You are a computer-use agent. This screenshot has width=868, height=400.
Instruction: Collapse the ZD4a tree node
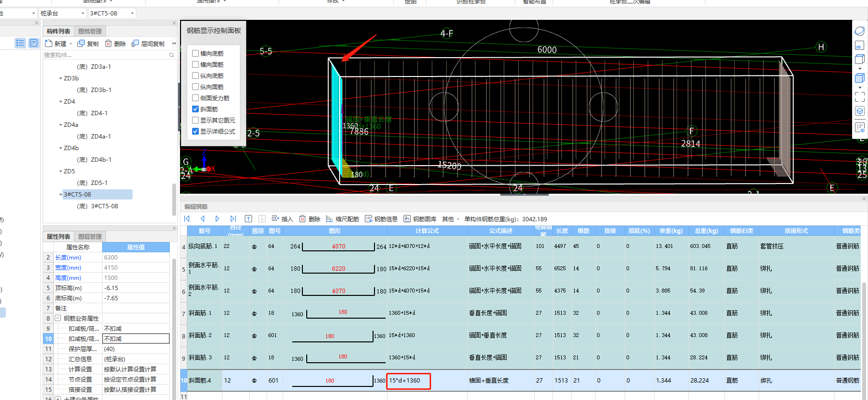pos(60,125)
